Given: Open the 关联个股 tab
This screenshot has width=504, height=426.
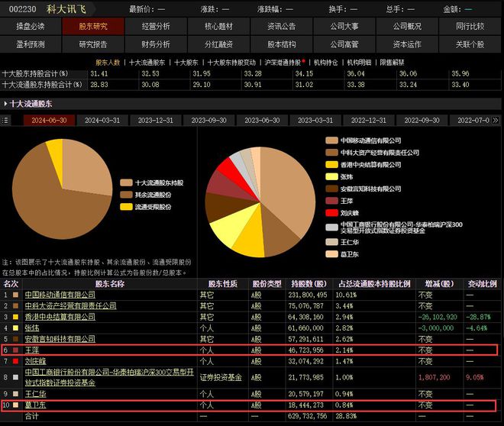Looking at the screenshot, I should tap(470, 44).
